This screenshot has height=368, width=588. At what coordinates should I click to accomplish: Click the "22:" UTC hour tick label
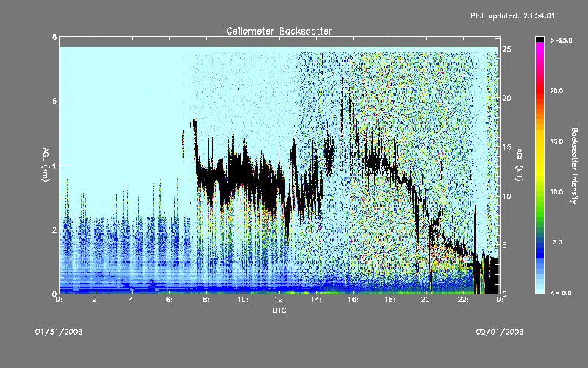point(464,300)
